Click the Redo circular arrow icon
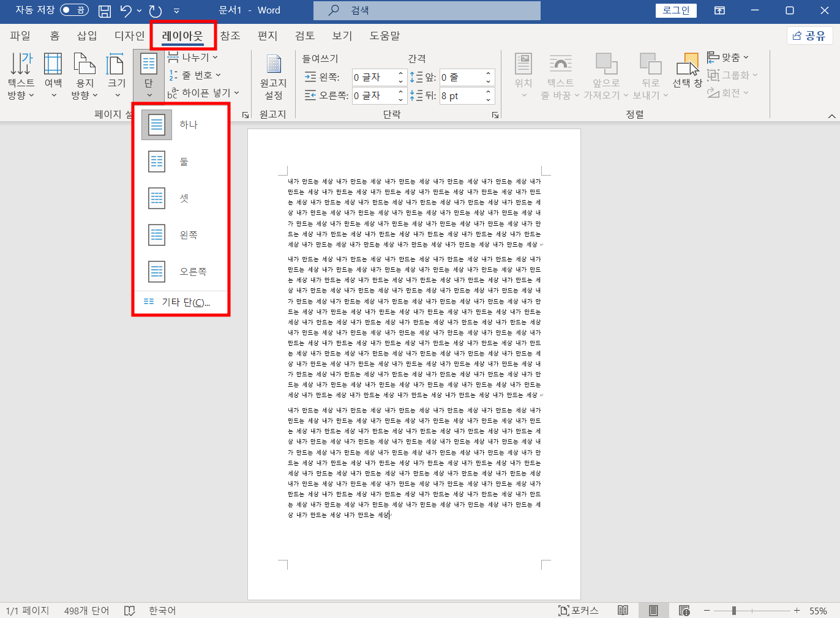The height and width of the screenshot is (618, 840). (x=156, y=10)
